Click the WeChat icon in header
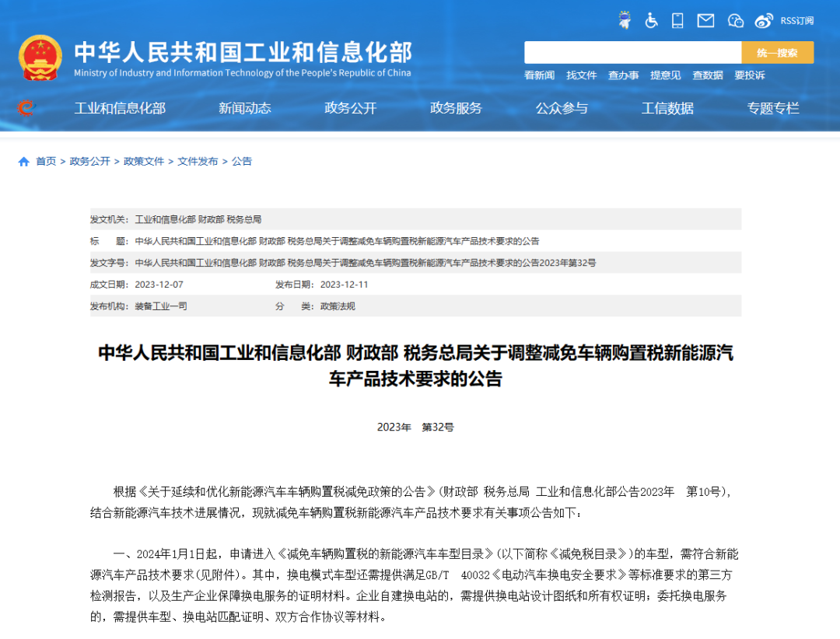The height and width of the screenshot is (639, 840). tap(736, 21)
